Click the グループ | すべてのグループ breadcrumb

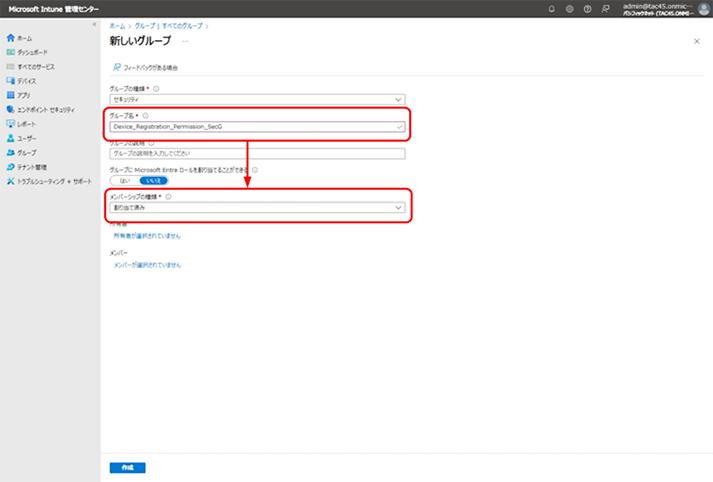tap(169, 26)
